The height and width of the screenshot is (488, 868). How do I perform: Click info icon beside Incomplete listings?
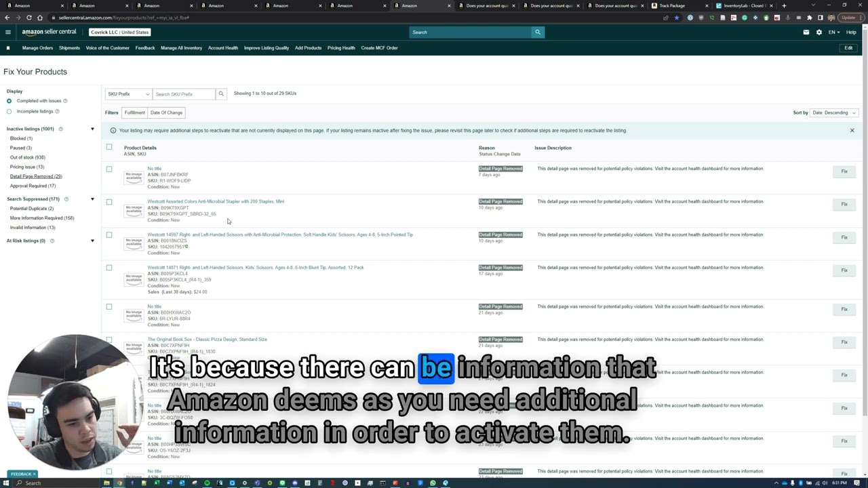click(57, 111)
